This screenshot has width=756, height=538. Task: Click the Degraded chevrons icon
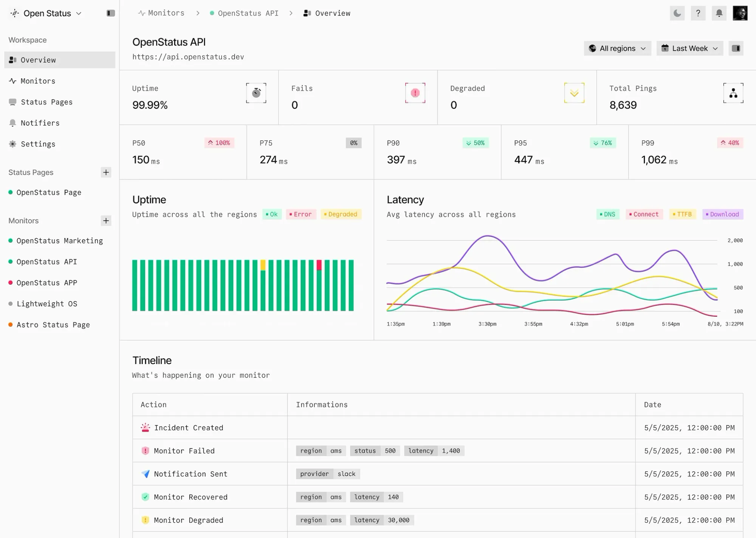574,93
